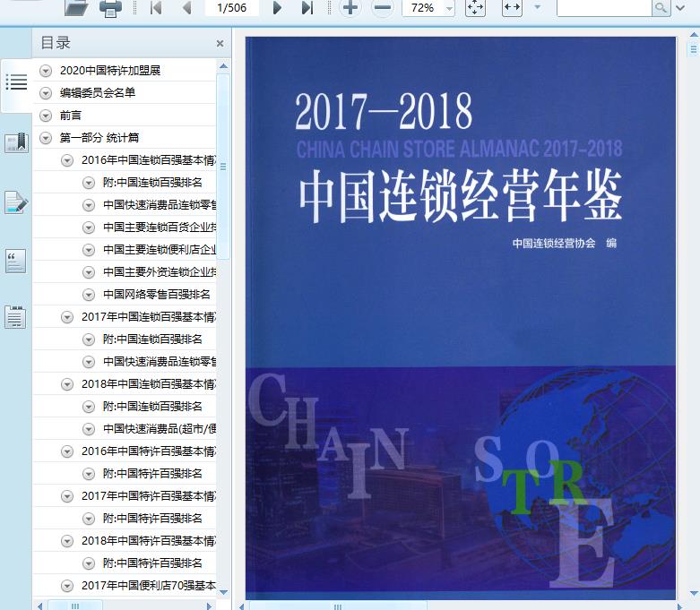This screenshot has width=700, height=610.
Task: Expand the chevron after the search box
Action: [680, 7]
